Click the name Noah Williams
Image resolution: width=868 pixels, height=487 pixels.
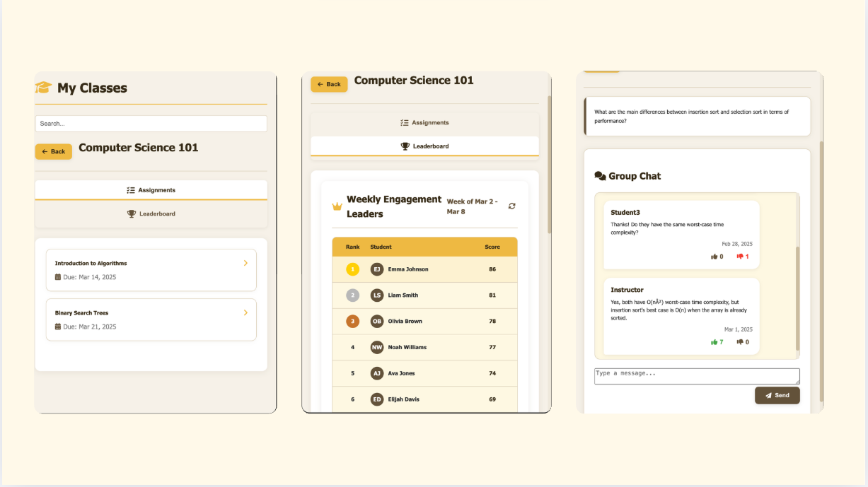(x=407, y=347)
